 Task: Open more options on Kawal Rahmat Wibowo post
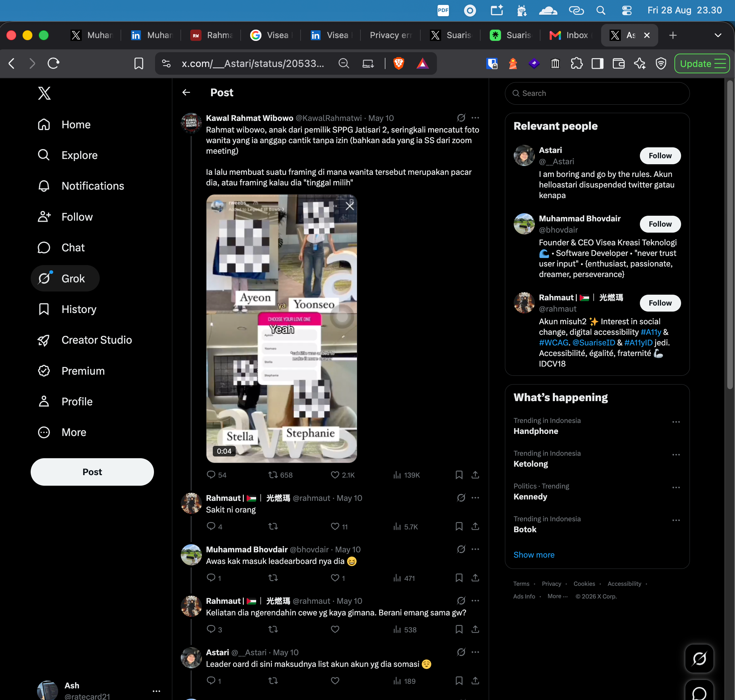click(475, 118)
